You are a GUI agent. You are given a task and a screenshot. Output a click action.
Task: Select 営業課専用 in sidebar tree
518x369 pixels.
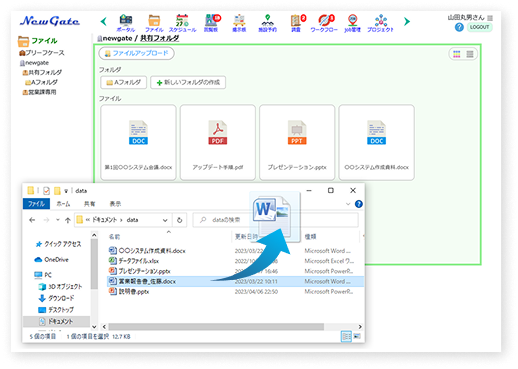tap(39, 92)
